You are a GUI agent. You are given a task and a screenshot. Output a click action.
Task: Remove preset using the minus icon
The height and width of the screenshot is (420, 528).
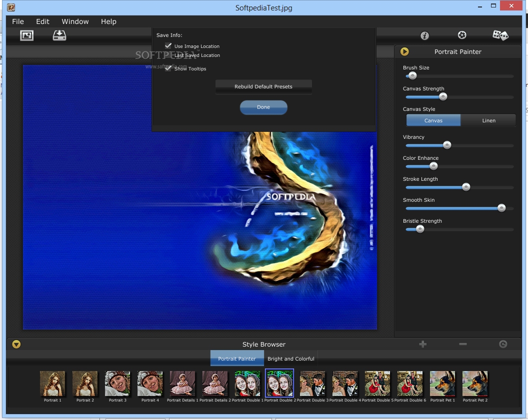463,344
